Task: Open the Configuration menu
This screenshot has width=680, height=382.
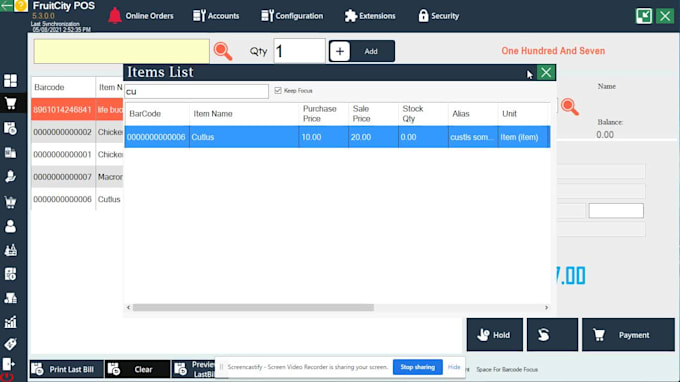Action: (292, 16)
